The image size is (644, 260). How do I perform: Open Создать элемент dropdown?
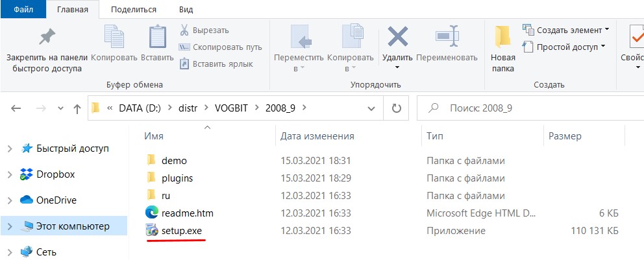click(x=565, y=30)
